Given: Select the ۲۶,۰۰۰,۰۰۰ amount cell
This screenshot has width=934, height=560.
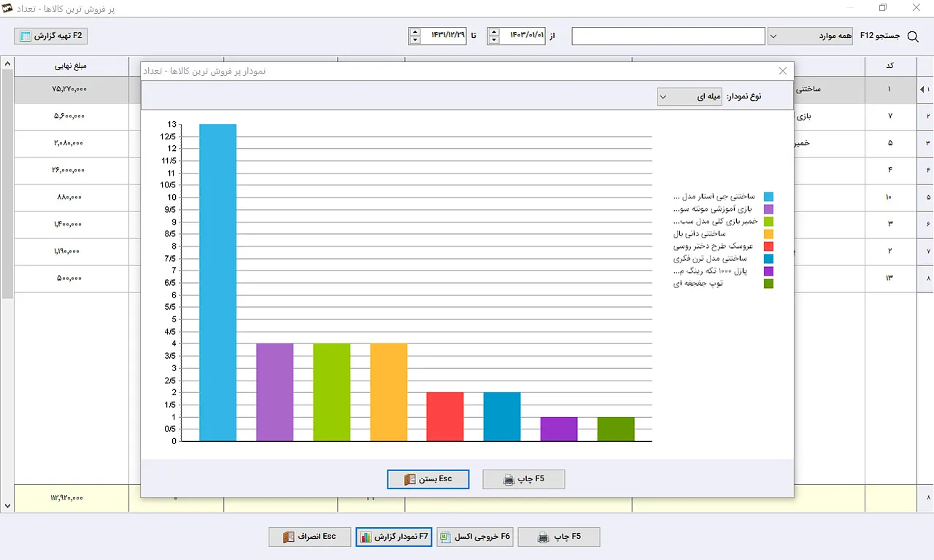Looking at the screenshot, I should click(70, 171).
